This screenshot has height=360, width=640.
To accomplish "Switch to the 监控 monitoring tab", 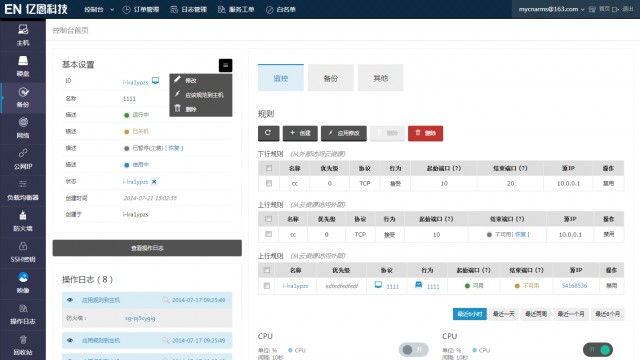I will [x=281, y=78].
